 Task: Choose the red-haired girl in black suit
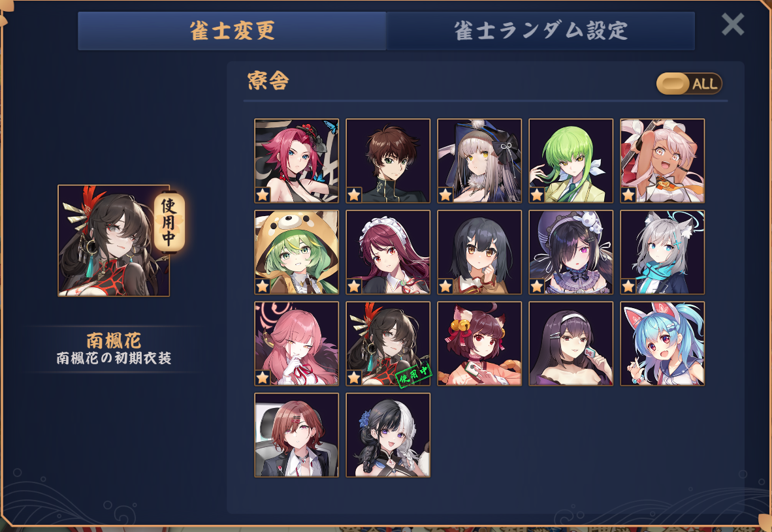pyautogui.click(x=297, y=435)
